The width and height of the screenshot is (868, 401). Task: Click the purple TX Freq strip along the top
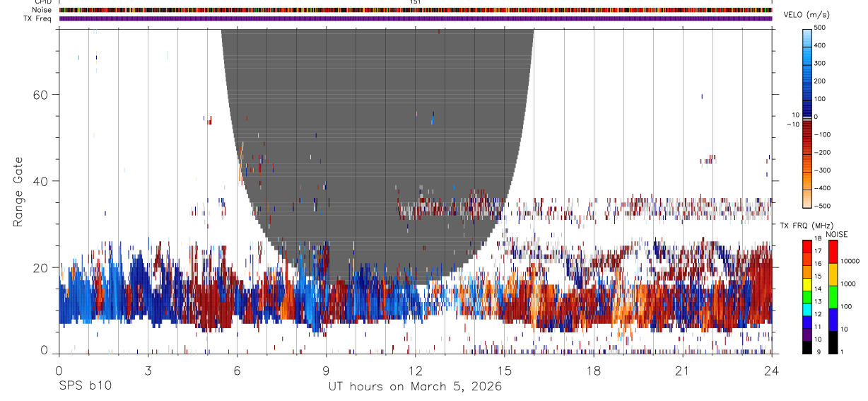pos(416,18)
